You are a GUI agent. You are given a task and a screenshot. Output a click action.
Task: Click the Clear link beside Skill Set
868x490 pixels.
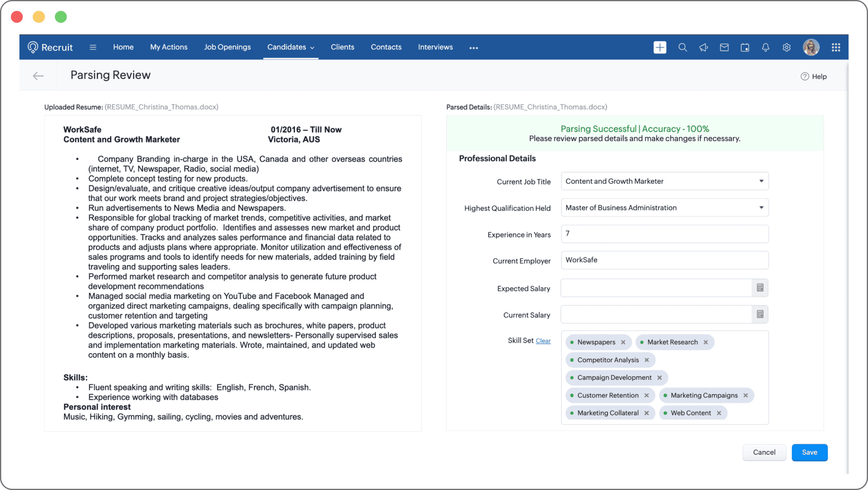(x=543, y=341)
